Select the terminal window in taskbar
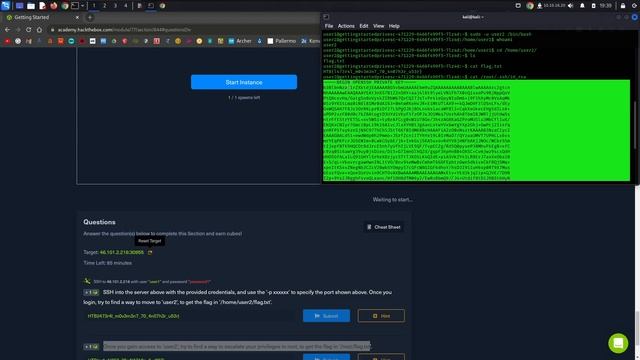This screenshot has width=640, height=360. pyautogui.click(x=151, y=6)
